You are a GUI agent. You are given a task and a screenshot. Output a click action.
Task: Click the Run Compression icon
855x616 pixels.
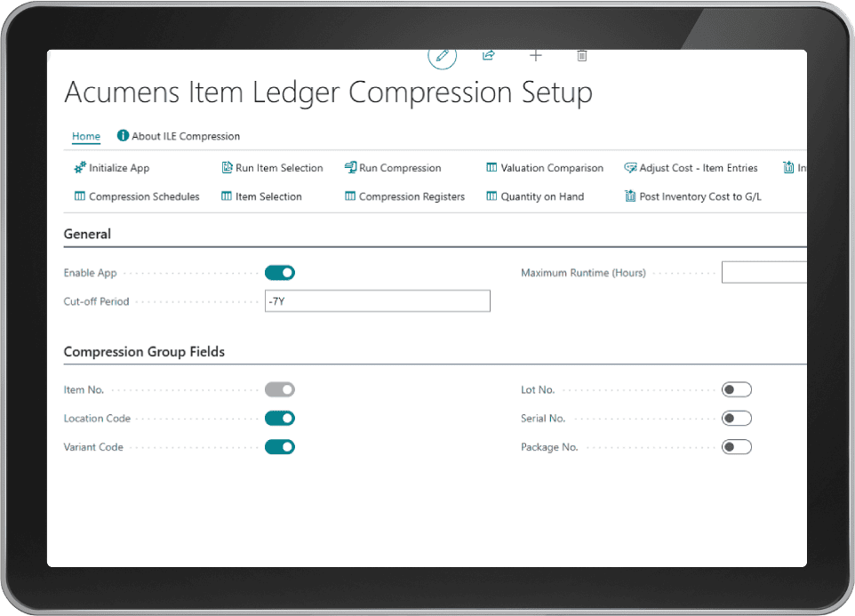[350, 167]
